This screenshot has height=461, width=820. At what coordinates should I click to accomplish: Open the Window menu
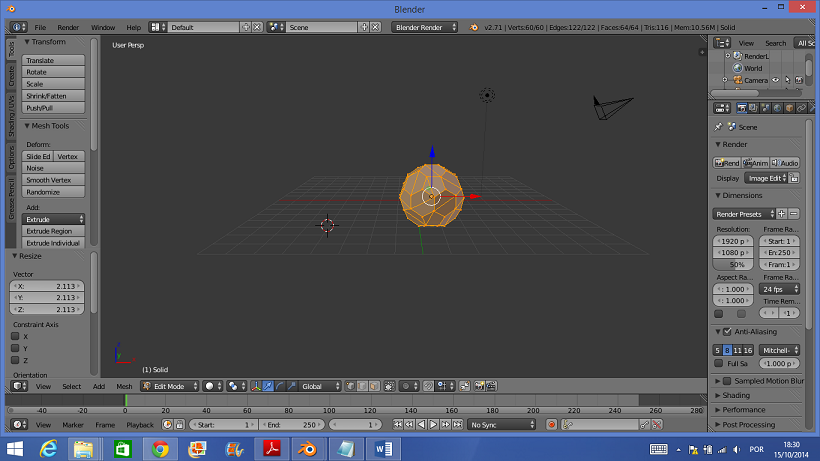coord(102,27)
